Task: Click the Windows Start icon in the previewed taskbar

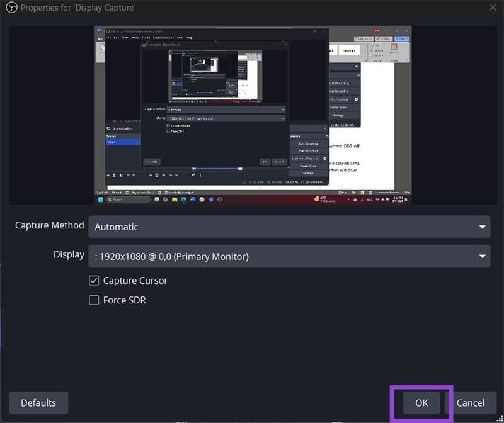Action: [100, 200]
